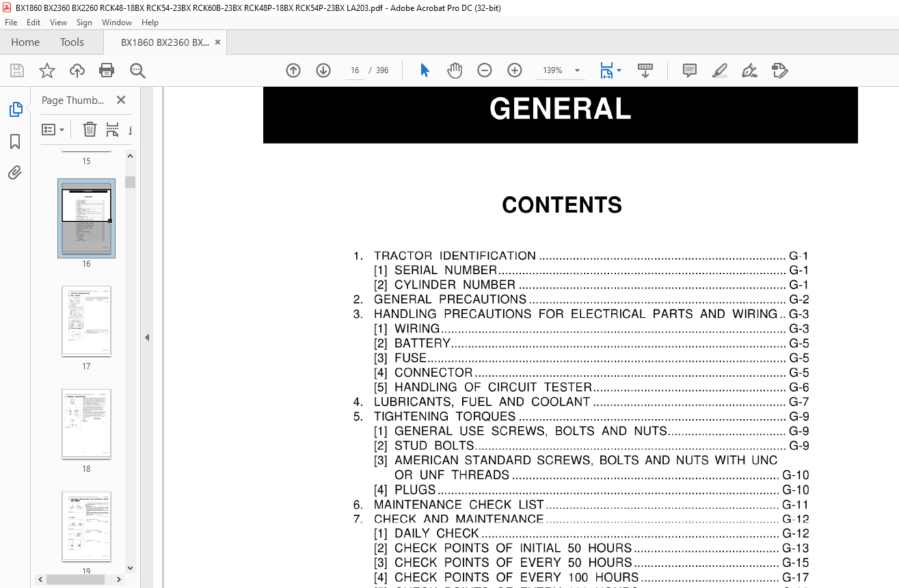Click the thumbnails panel vertical scrollbar

coord(130,182)
